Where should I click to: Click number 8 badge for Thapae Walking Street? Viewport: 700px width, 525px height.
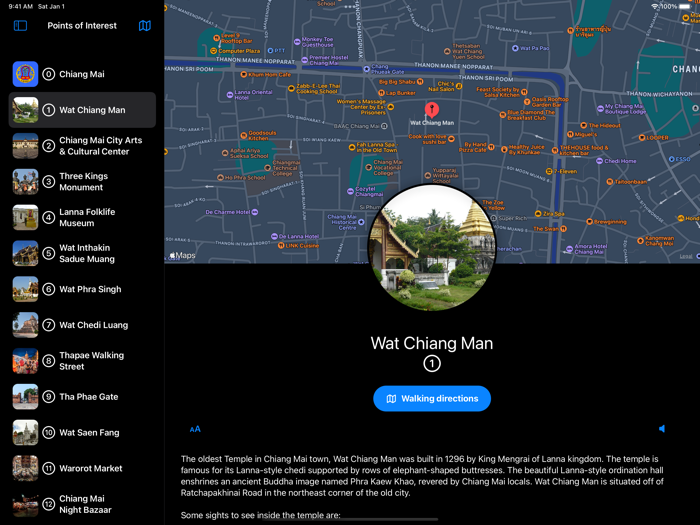click(x=49, y=361)
